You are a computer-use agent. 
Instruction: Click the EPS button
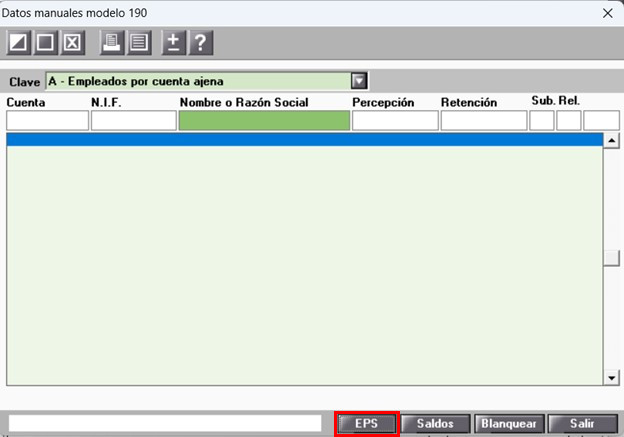[367, 423]
